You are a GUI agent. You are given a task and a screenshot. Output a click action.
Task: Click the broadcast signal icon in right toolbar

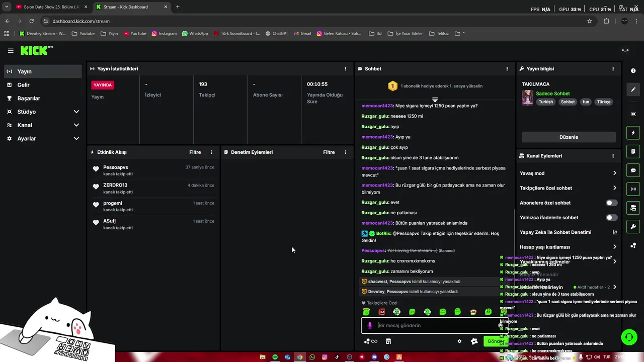point(633,189)
